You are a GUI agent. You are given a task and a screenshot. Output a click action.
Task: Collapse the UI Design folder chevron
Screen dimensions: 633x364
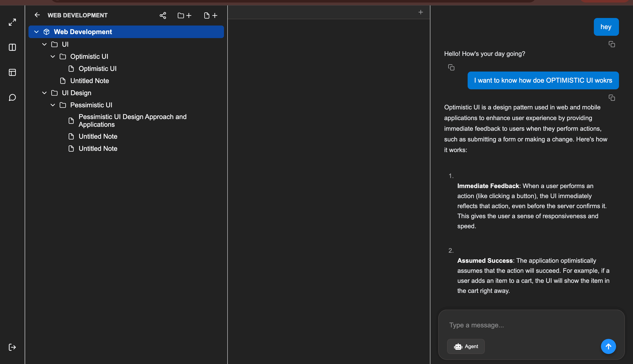(x=45, y=93)
